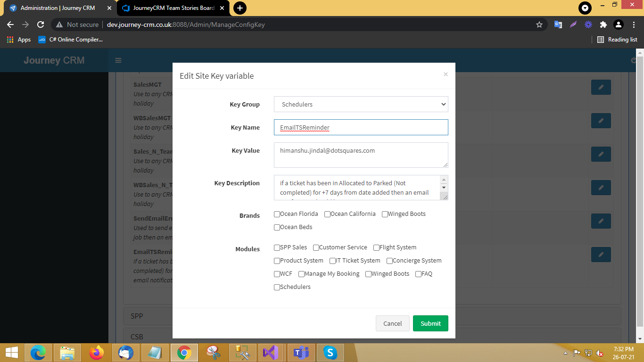Click the edit pencil for WBSales_N_T row
The image size is (644, 362).
click(x=601, y=188)
